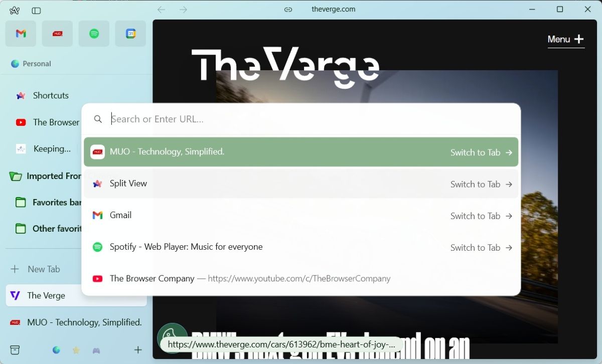Click the green circular badge on page
This screenshot has height=364, width=602.
(172, 337)
